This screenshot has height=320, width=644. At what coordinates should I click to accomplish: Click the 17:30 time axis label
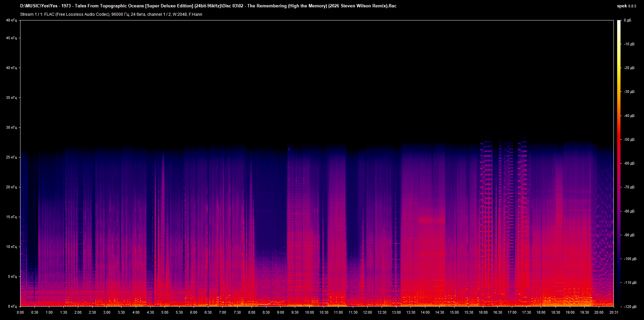click(x=526, y=313)
